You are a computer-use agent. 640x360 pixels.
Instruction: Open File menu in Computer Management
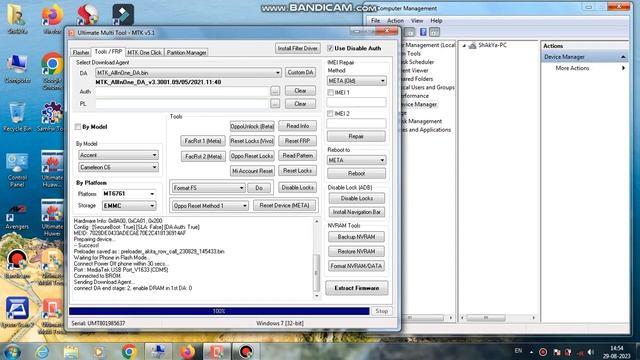point(376,20)
